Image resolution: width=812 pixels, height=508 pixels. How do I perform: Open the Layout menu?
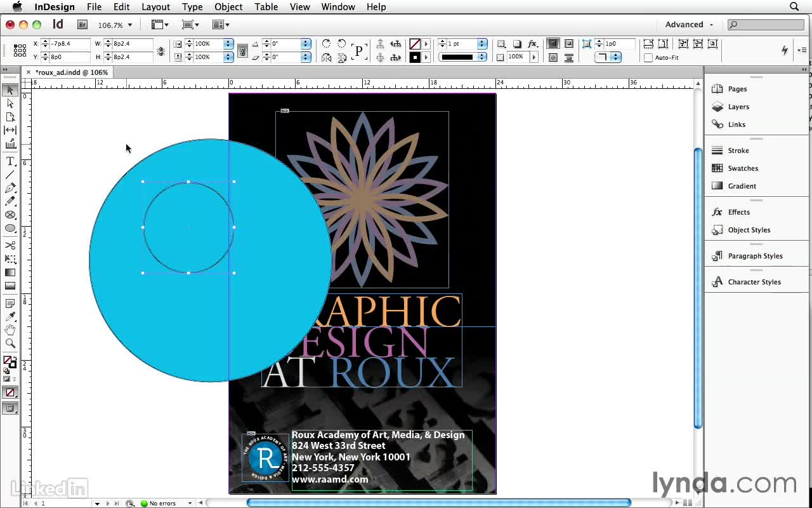click(155, 7)
